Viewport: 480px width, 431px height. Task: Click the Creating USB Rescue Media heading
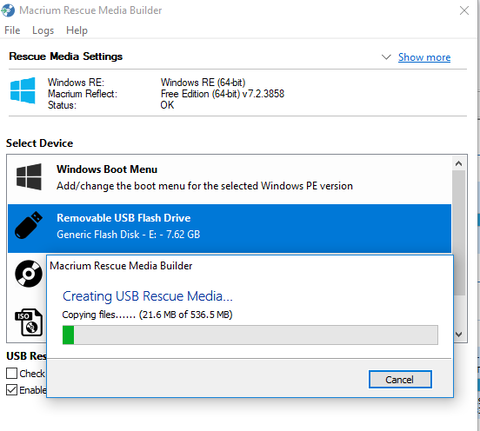pos(147,296)
